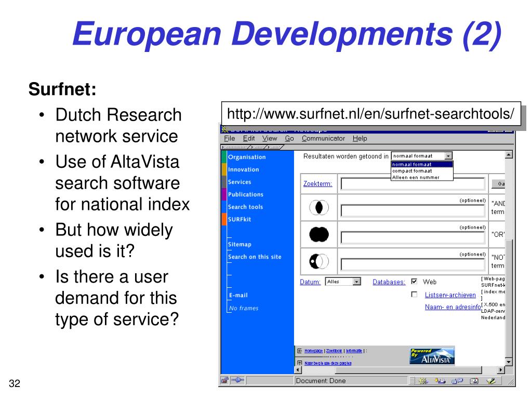Click the Powered by AltaVista logo
Image resolution: width=532 pixels, height=399 pixels.
432,356
